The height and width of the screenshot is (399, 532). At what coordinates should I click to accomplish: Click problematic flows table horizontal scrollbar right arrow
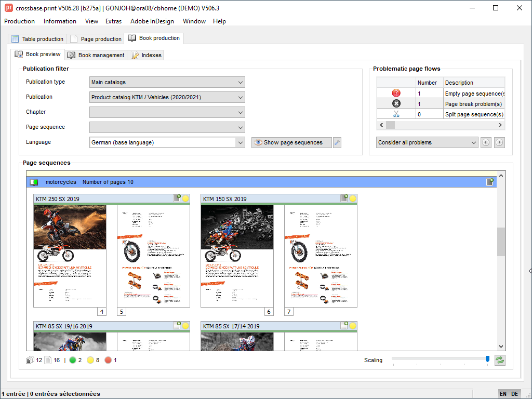tap(500, 125)
